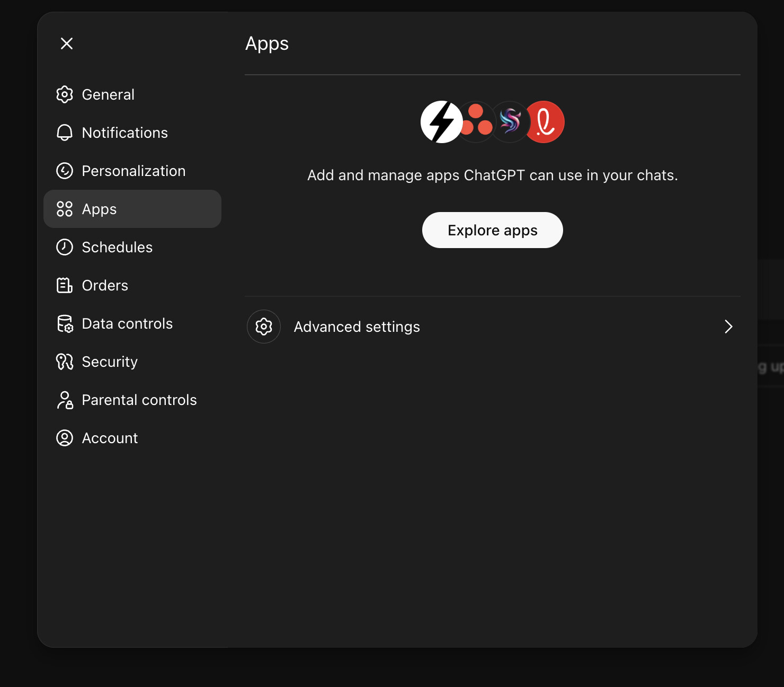Click the Personalization icon in sidebar
Screen dimensions: 784x687
click(65, 171)
